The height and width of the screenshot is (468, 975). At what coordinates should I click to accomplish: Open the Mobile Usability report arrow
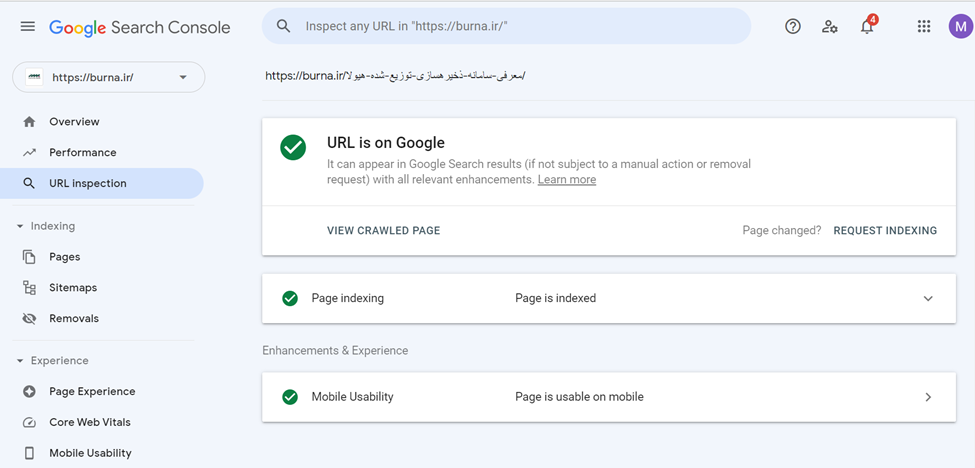[x=928, y=397]
